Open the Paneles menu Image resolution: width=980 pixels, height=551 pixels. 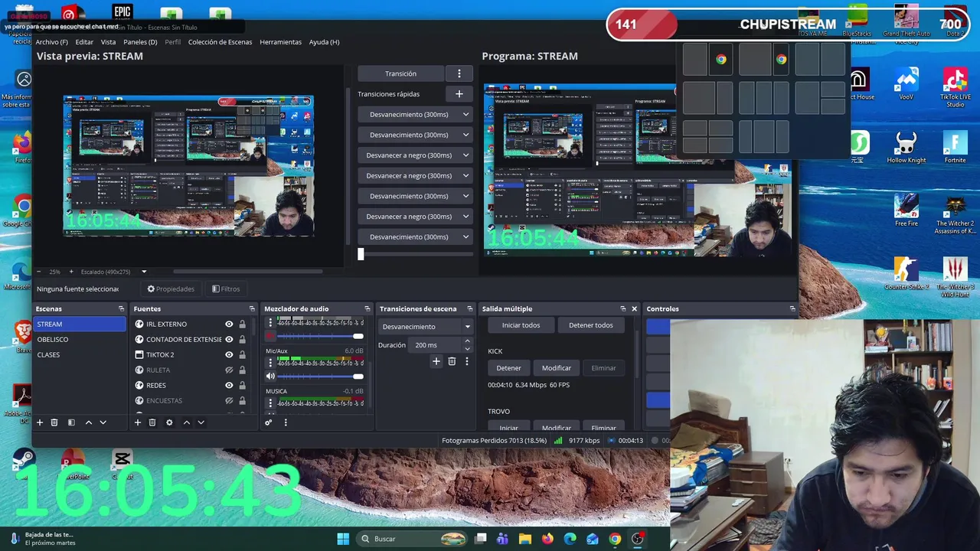click(140, 42)
